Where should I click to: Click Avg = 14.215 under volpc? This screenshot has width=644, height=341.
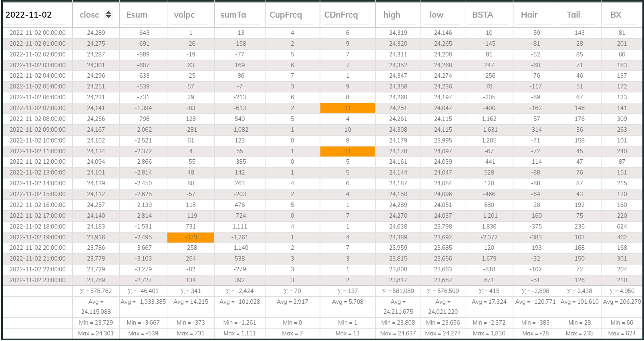[191, 302]
